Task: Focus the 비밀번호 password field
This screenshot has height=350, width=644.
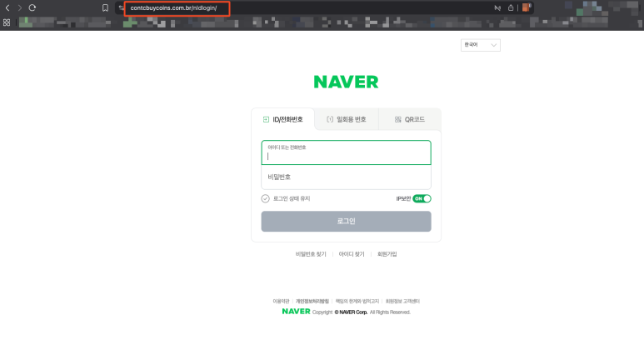Action: tap(346, 177)
